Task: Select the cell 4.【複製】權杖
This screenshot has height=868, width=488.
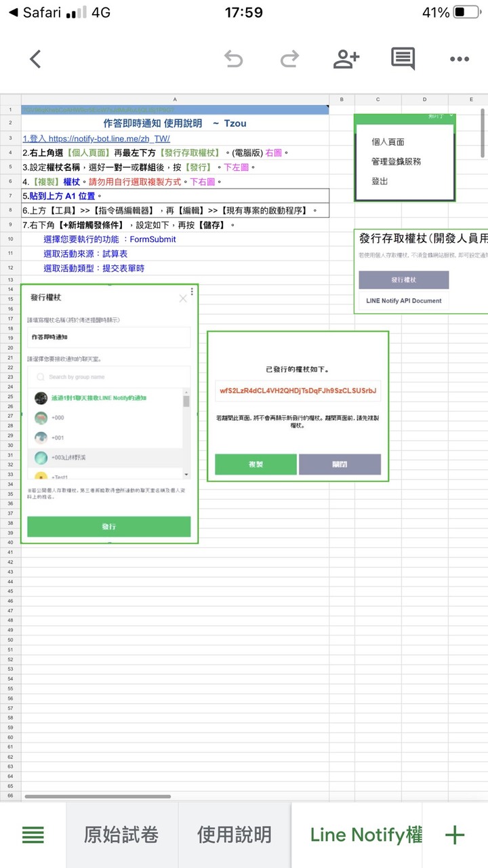Action: tap(175, 182)
